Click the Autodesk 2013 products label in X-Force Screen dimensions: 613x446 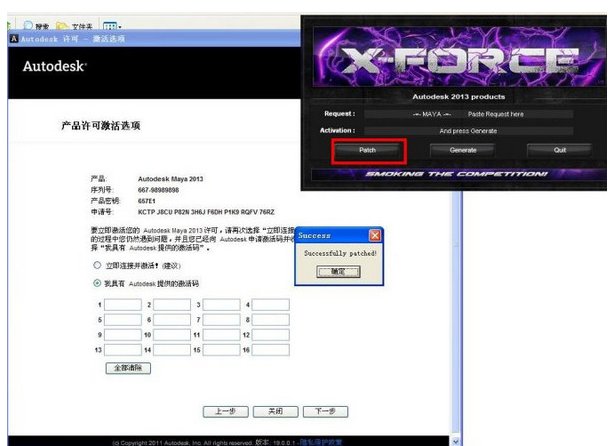[459, 97]
